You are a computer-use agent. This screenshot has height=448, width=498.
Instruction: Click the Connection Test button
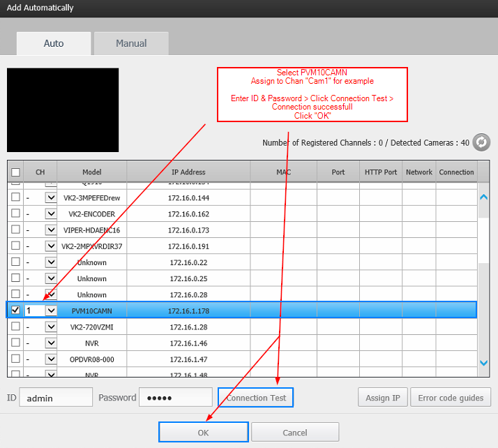click(x=256, y=398)
